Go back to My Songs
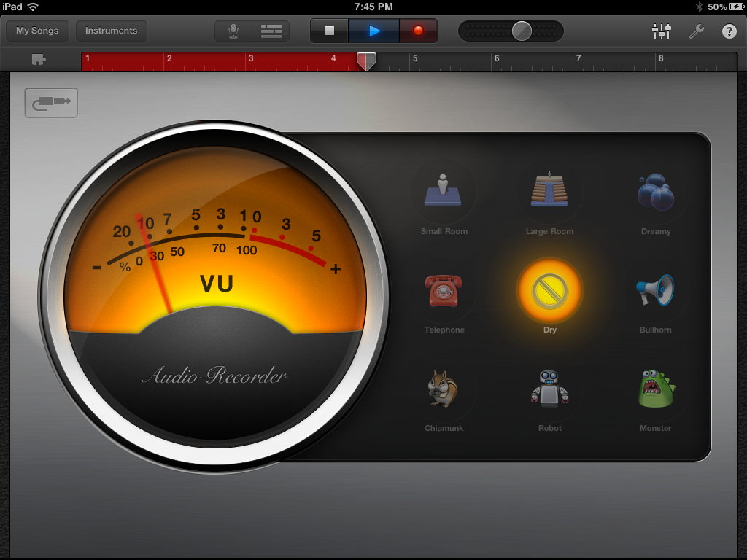Image resolution: width=747 pixels, height=560 pixels. tap(37, 31)
